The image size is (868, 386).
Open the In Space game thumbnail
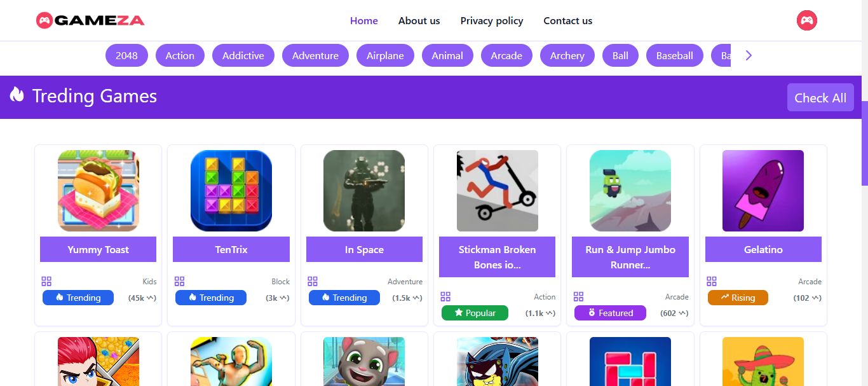[x=364, y=191]
